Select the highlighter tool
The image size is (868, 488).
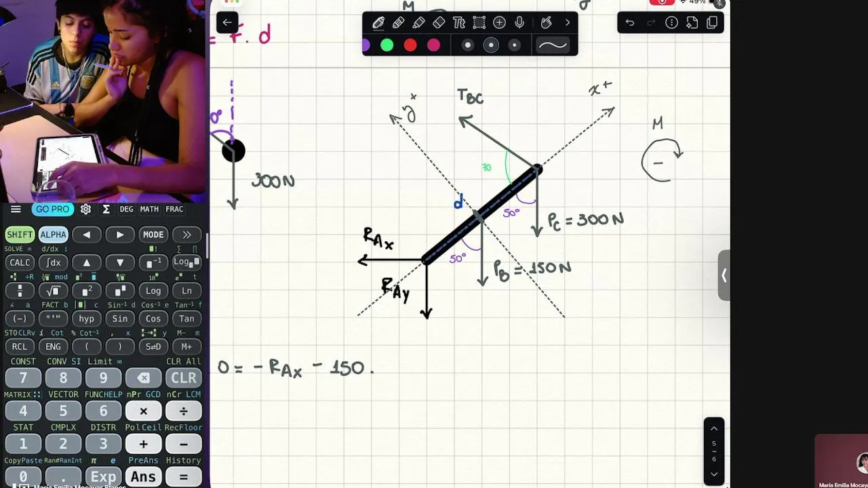click(x=418, y=23)
